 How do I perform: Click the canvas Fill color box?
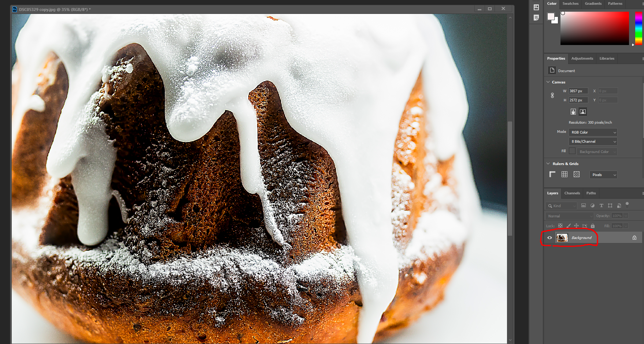click(572, 151)
